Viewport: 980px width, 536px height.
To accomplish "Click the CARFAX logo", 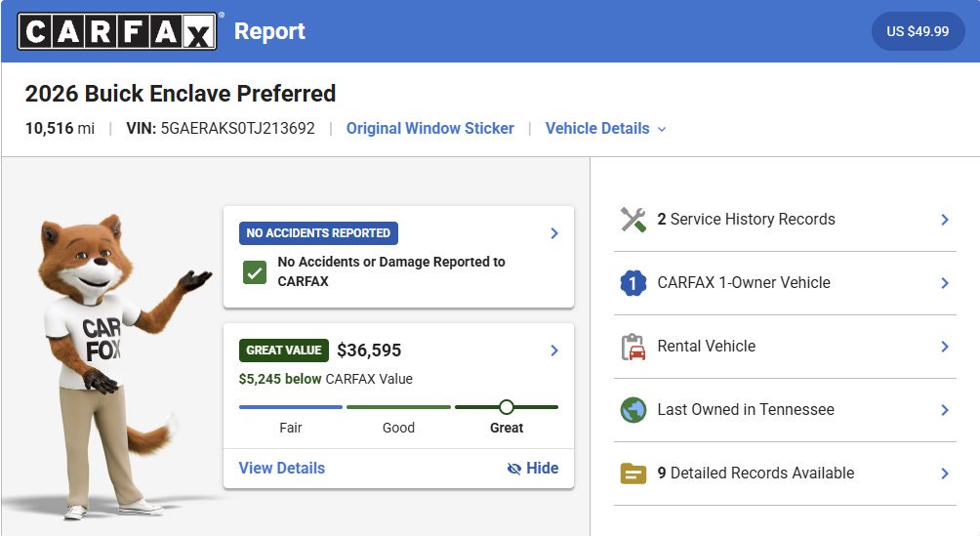I will point(117,31).
